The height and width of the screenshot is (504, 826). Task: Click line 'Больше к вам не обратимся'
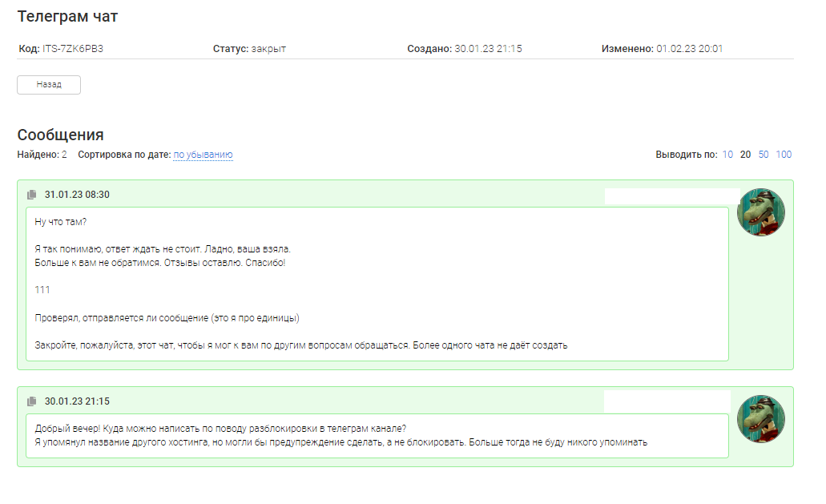[159, 263]
